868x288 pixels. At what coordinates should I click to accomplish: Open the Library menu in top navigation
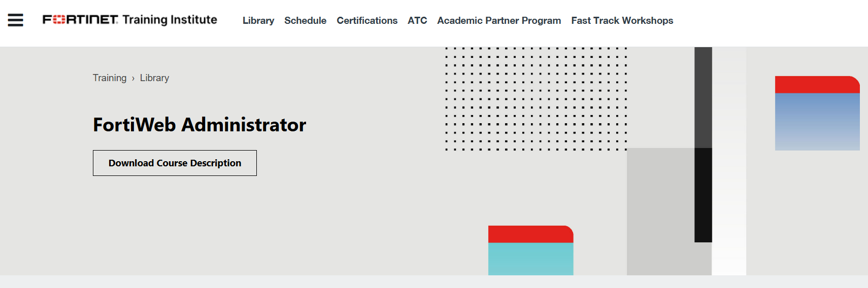[x=258, y=20]
